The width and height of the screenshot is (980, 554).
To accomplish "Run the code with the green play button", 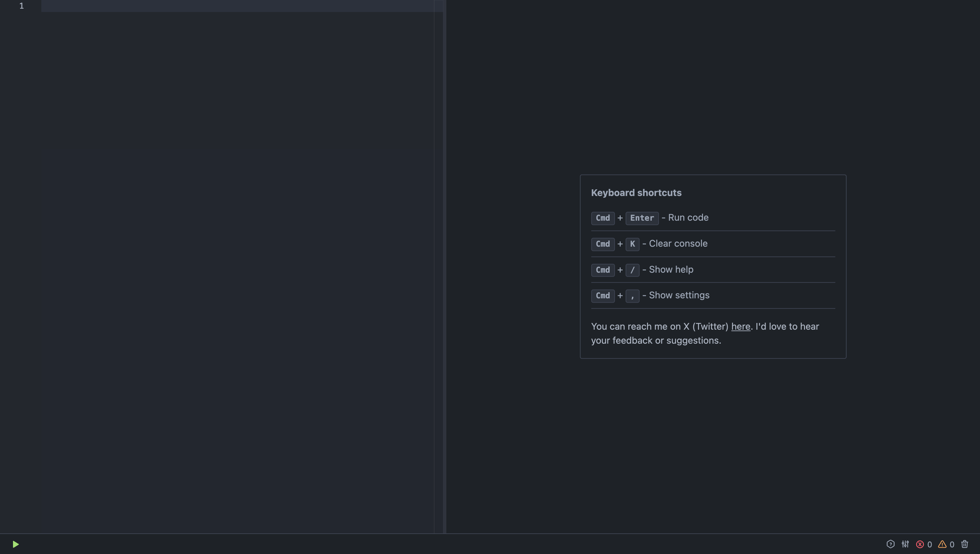I will click(16, 544).
